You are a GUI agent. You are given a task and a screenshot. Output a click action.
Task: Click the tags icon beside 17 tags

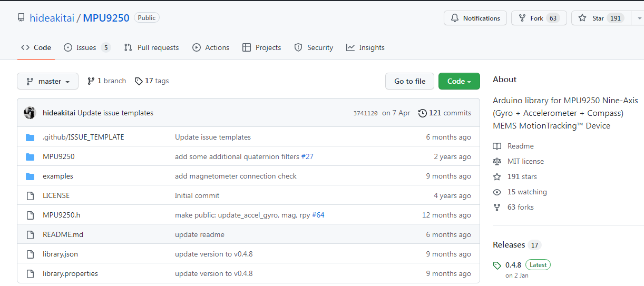pyautogui.click(x=139, y=81)
